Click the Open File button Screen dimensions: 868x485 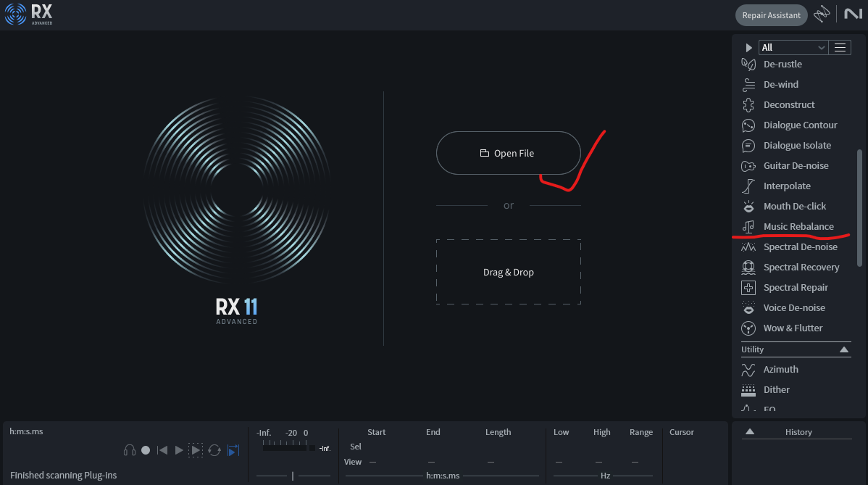[x=508, y=153]
